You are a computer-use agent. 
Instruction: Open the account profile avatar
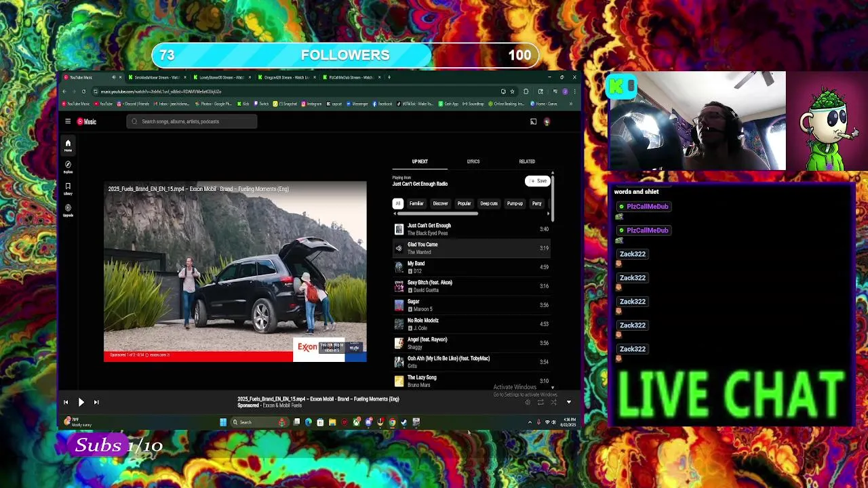(547, 122)
